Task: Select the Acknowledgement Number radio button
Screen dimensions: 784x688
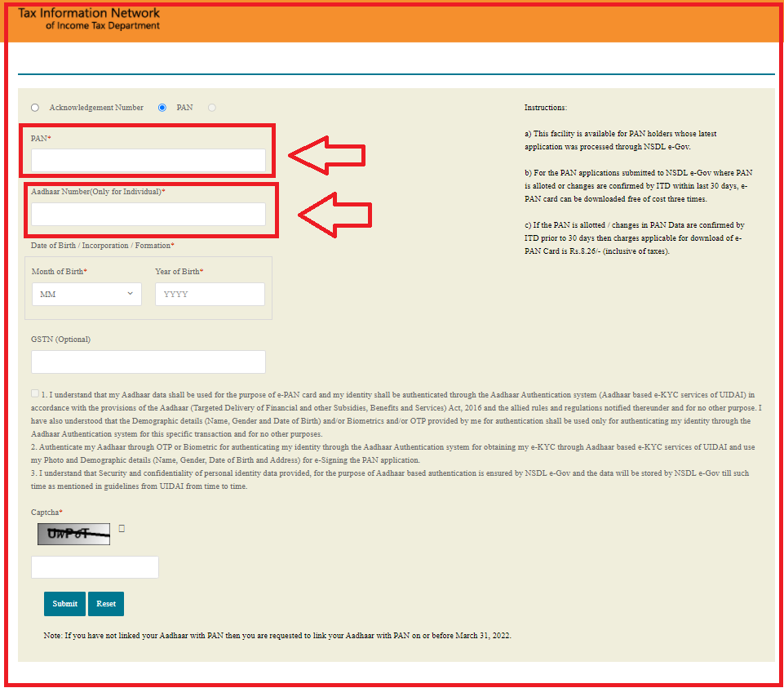Action: (x=35, y=108)
